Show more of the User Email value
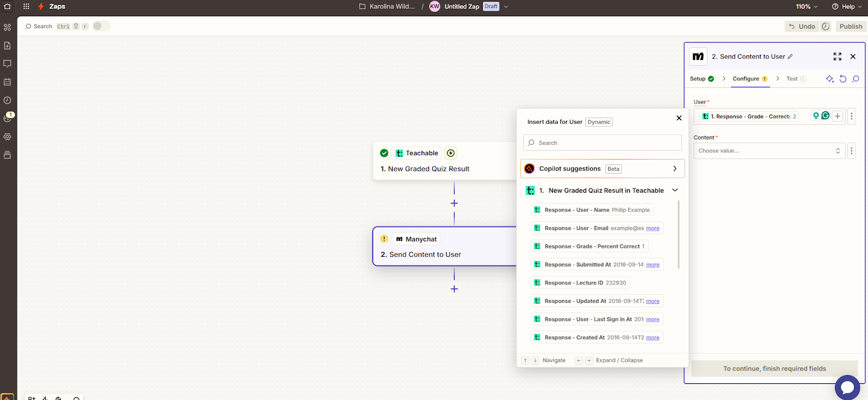Image resolution: width=868 pixels, height=400 pixels. pyautogui.click(x=653, y=228)
